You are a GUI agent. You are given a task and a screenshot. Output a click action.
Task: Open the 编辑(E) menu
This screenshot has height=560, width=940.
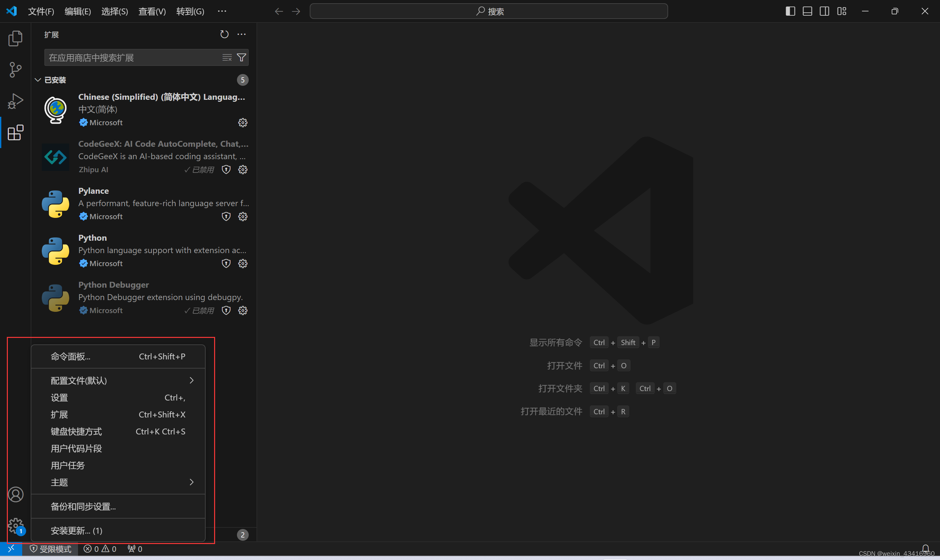[78, 11]
